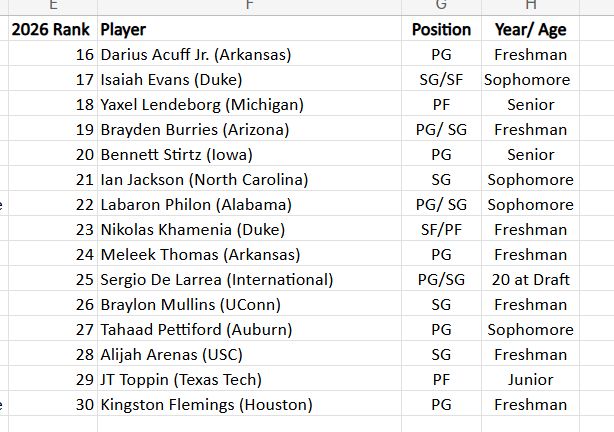Select Sophomore cell for Labaron Philon
614x432 pixels.
[x=530, y=204]
